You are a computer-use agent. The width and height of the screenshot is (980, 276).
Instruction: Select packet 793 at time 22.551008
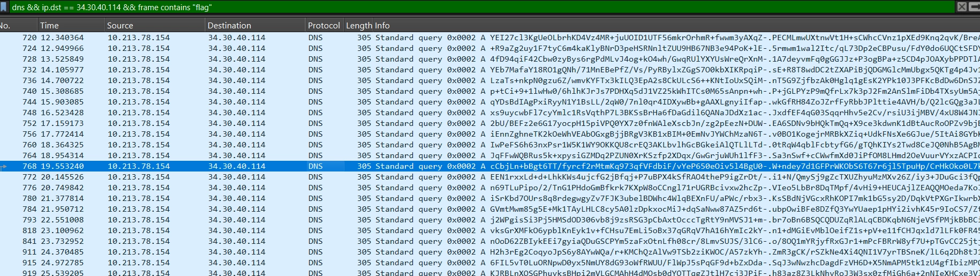[x=490, y=220]
